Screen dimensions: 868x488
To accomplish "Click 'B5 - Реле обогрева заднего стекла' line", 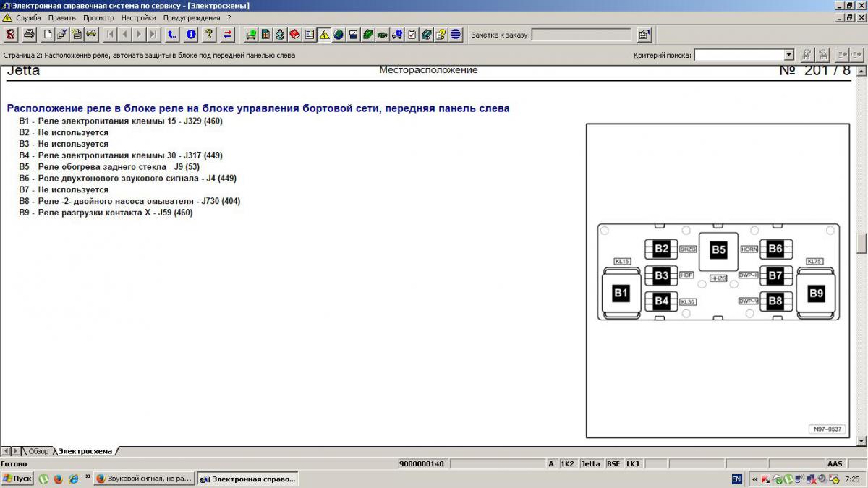I will click(x=109, y=167).
